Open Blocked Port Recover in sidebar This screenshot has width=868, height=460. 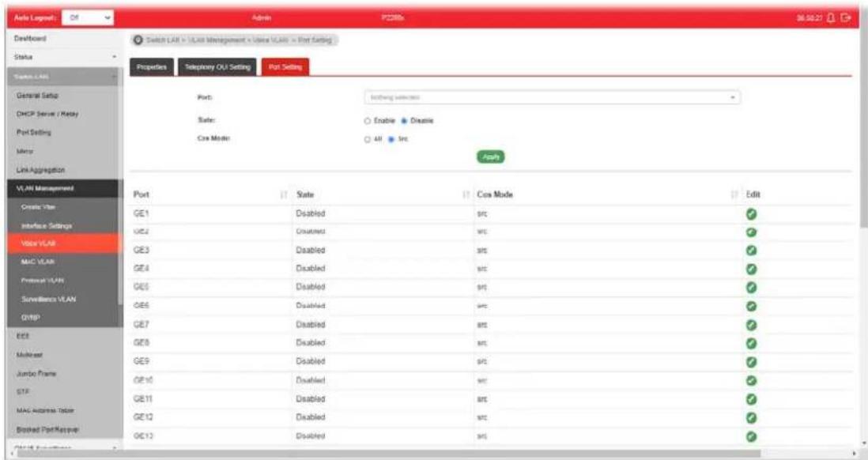[47, 429]
